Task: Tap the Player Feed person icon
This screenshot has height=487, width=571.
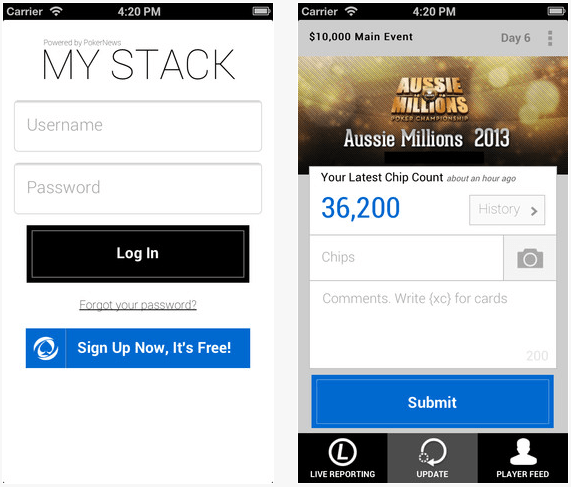Action: click(523, 452)
